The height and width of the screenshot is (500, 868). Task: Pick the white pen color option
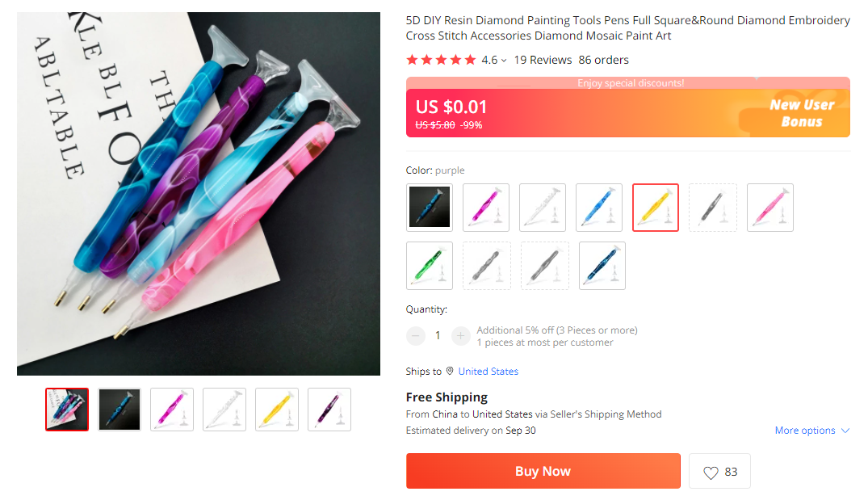(542, 208)
